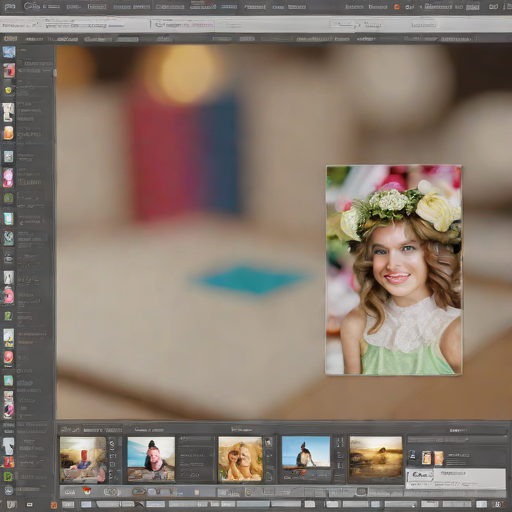Screen dimensions: 512x512
Task: Select the filmstrip thumbnail of person sitting against blue sky
Action: coord(306,452)
